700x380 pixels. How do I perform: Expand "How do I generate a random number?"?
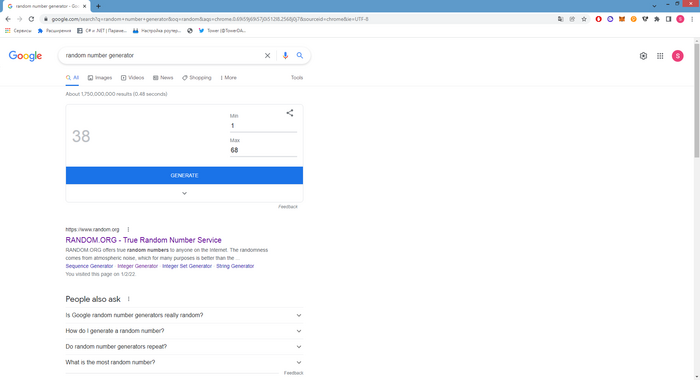184,331
